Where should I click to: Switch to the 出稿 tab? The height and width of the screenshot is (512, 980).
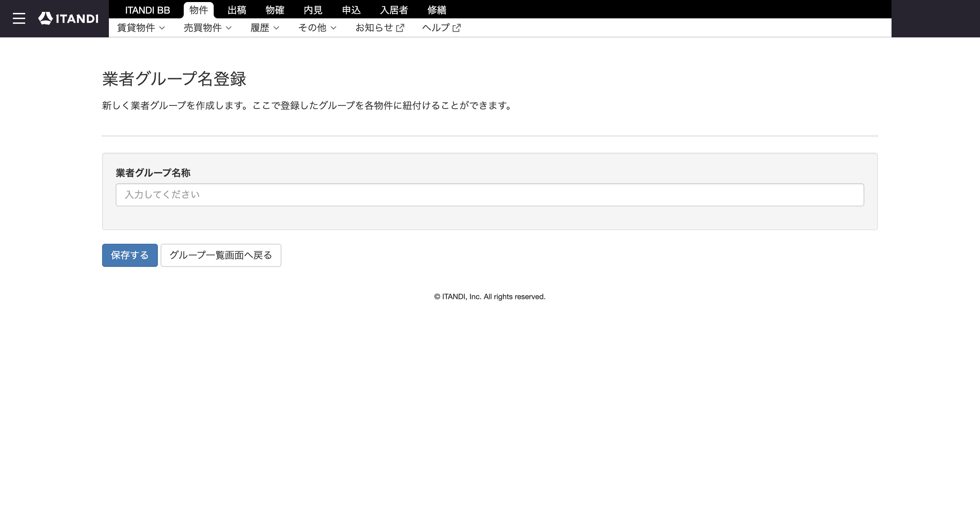(x=236, y=10)
